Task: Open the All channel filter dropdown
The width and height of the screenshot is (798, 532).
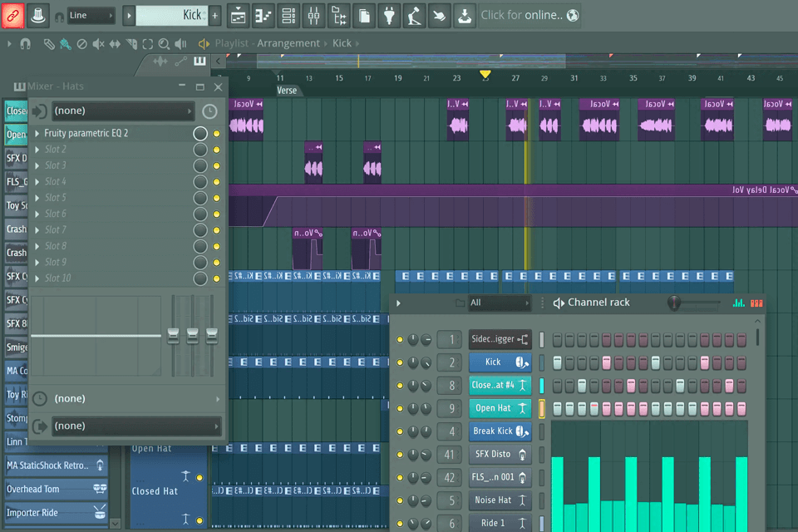Action: [500, 303]
